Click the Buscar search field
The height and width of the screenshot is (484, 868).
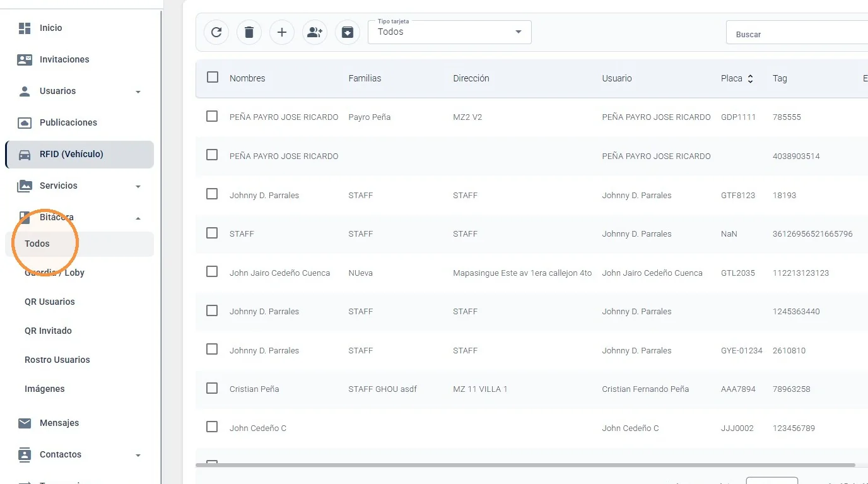797,33
